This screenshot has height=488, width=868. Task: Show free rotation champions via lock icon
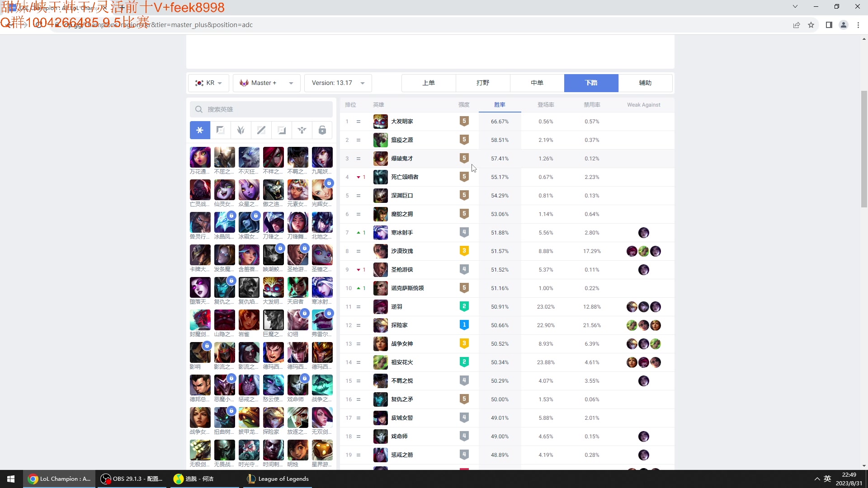[x=322, y=130]
